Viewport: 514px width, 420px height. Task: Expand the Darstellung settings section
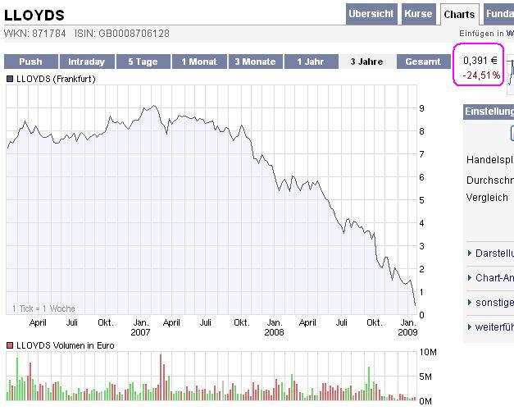pos(491,253)
